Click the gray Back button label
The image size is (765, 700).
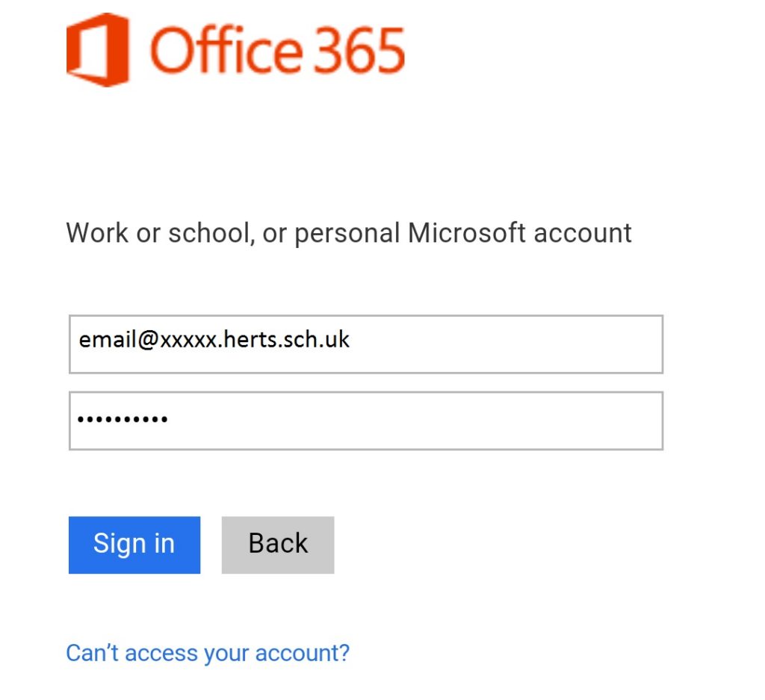[x=277, y=544]
